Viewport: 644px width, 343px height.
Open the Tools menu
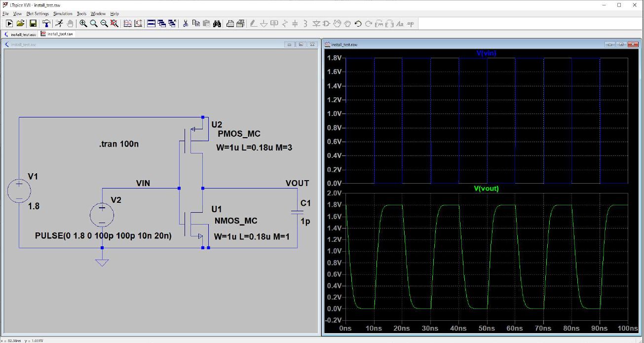pos(81,14)
